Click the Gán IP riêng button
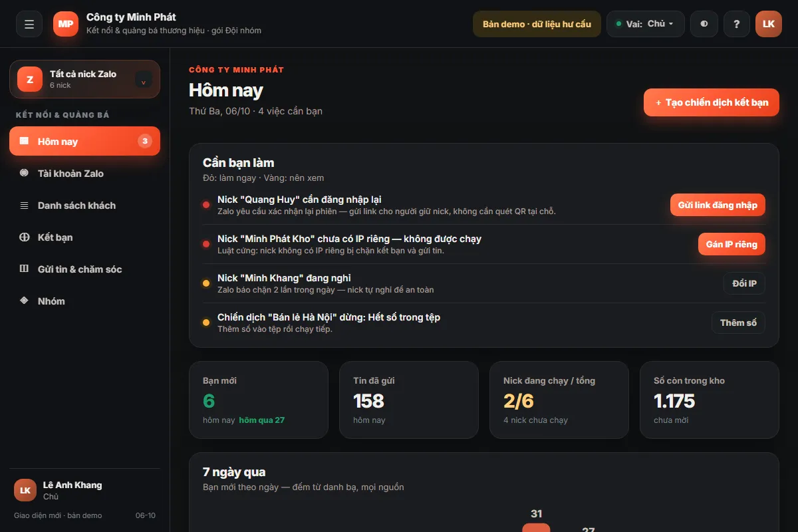Viewport: 798px width, 532px height. 731,244
